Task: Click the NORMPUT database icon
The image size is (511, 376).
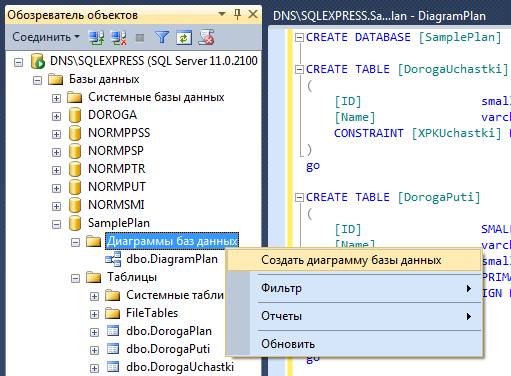Action: (75, 187)
